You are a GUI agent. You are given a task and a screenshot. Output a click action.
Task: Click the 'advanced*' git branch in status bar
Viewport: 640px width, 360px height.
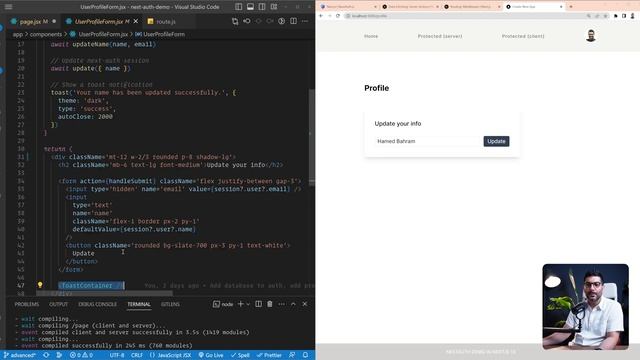click(20, 355)
